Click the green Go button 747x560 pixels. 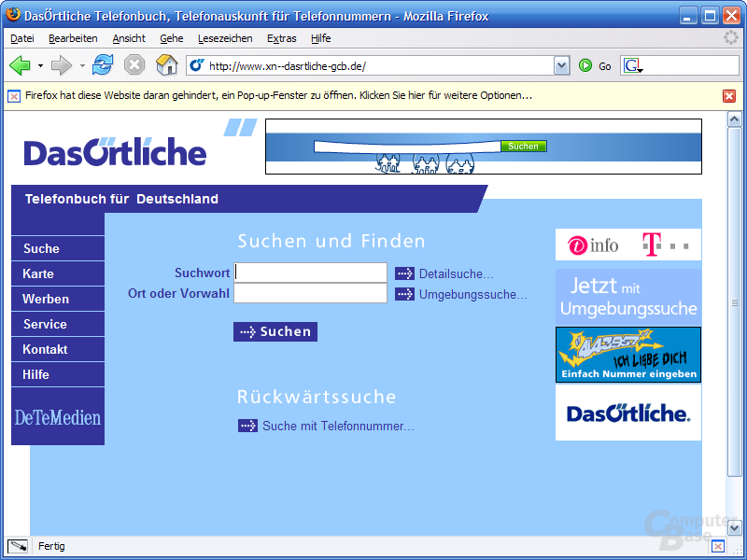(595, 65)
